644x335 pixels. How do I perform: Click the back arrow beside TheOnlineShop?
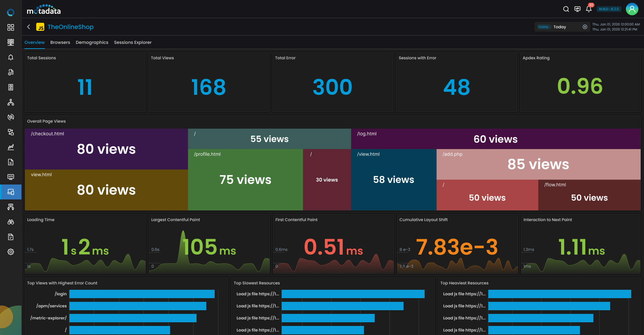coord(29,27)
